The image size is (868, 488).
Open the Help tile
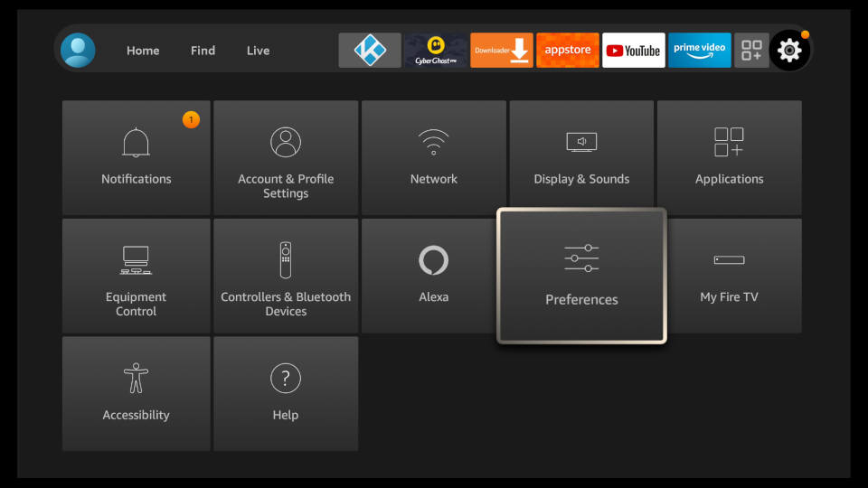(286, 393)
